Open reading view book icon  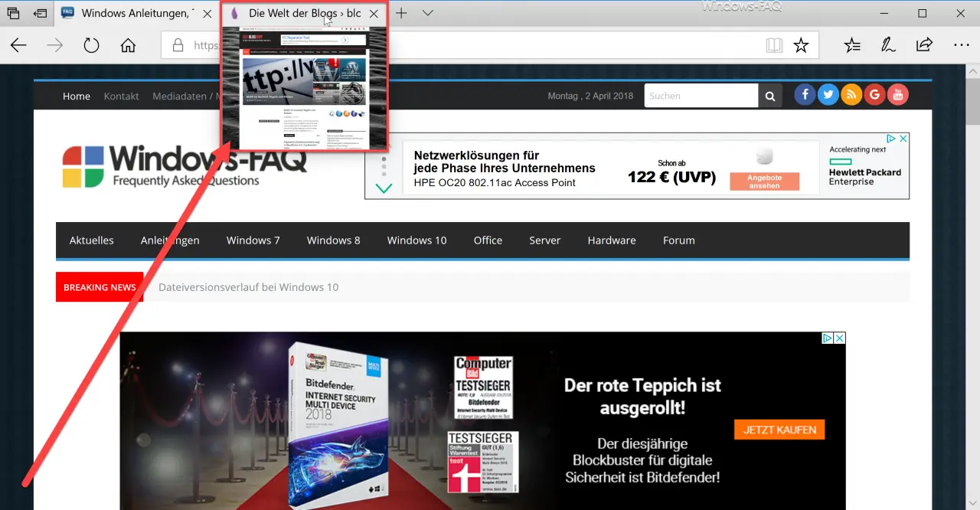tap(774, 45)
